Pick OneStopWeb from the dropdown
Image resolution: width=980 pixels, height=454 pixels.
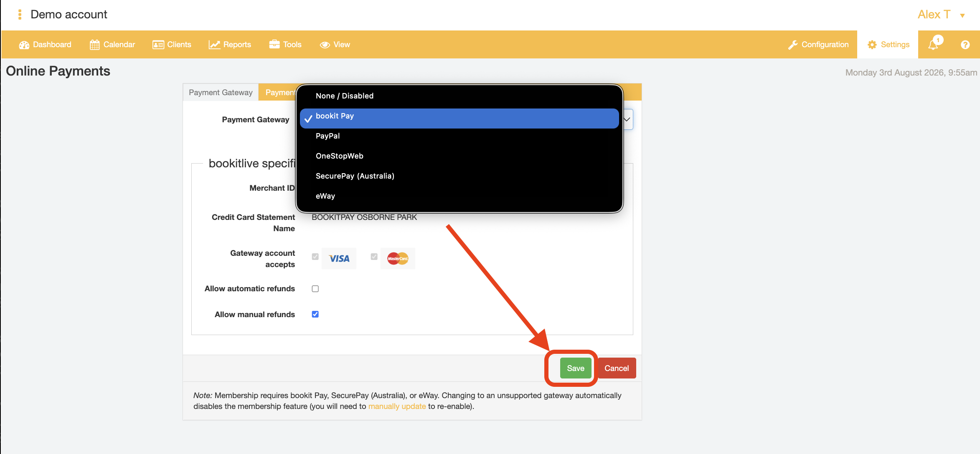pyautogui.click(x=460, y=156)
